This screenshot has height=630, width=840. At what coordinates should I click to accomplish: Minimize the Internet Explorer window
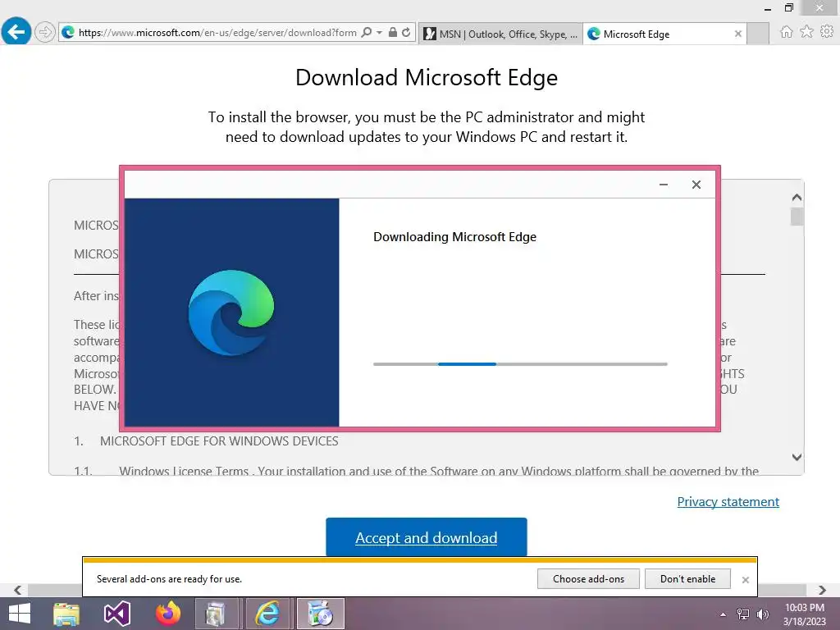[x=767, y=8]
